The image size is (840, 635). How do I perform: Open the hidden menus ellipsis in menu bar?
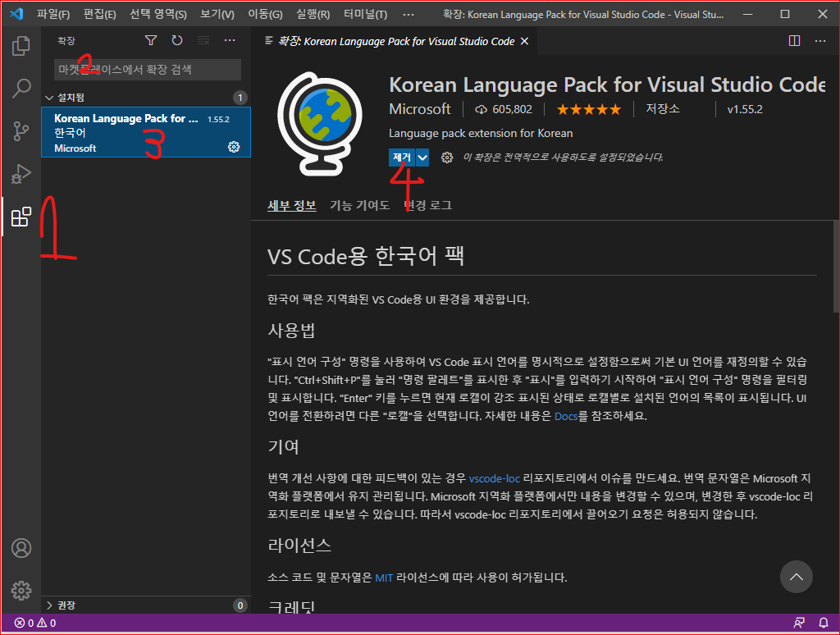pyautogui.click(x=409, y=15)
